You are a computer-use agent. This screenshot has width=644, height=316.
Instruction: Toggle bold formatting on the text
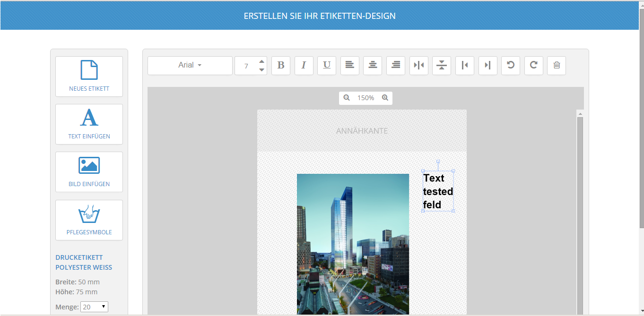[x=280, y=65]
